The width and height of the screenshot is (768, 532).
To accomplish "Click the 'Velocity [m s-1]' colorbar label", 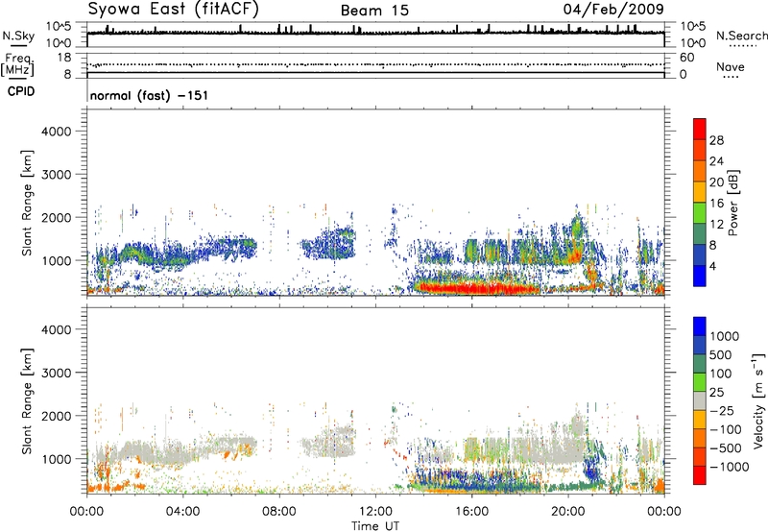I will [758, 400].
